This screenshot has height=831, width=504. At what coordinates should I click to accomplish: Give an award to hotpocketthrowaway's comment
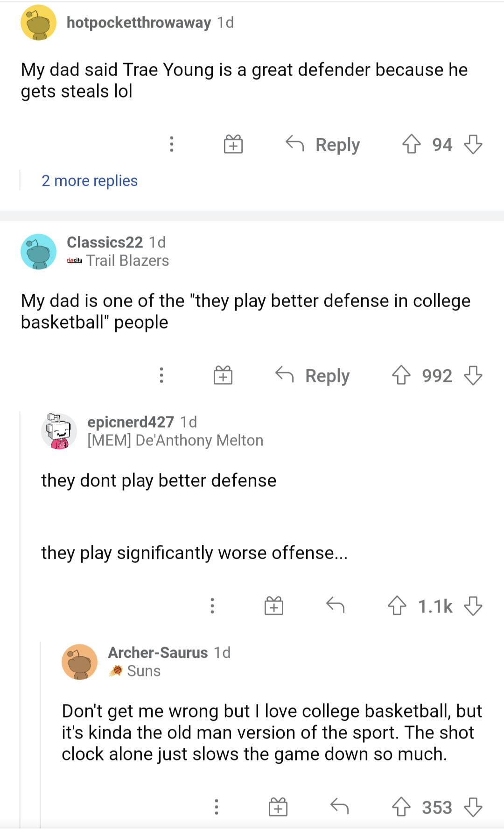(233, 144)
